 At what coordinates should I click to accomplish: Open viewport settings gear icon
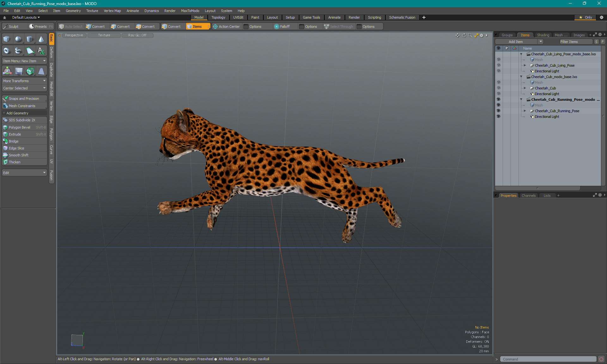(481, 35)
